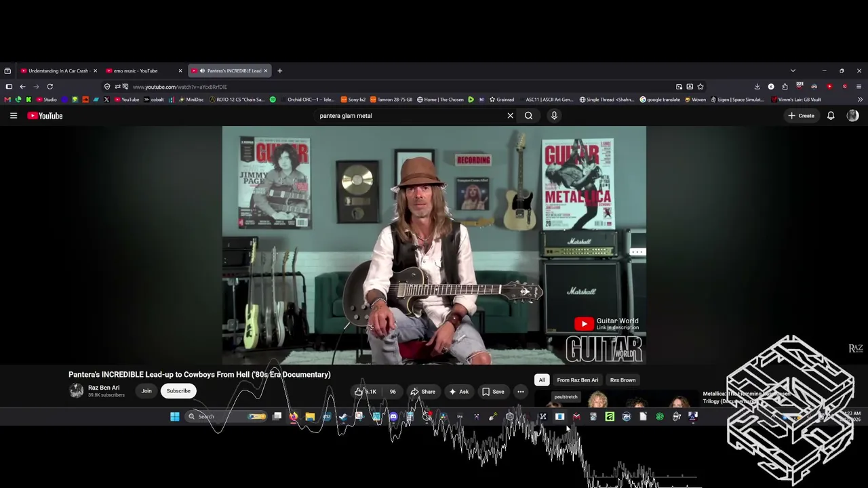
Task: Open the cobalt bookmark
Action: [154, 100]
